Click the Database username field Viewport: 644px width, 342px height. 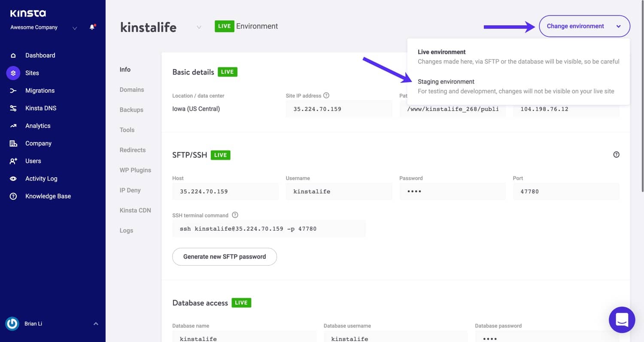[x=395, y=336]
